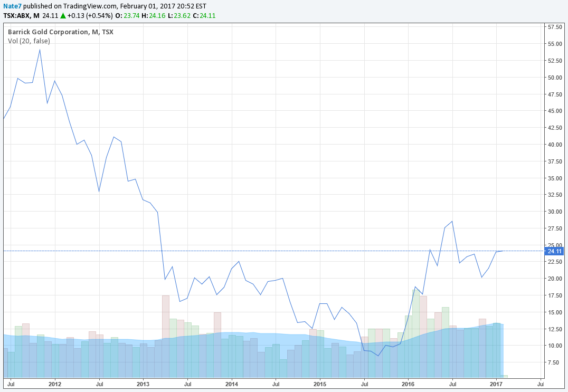This screenshot has height=392, width=568.
Task: Click the TSX:ABX, M symbol text
Action: point(21,16)
